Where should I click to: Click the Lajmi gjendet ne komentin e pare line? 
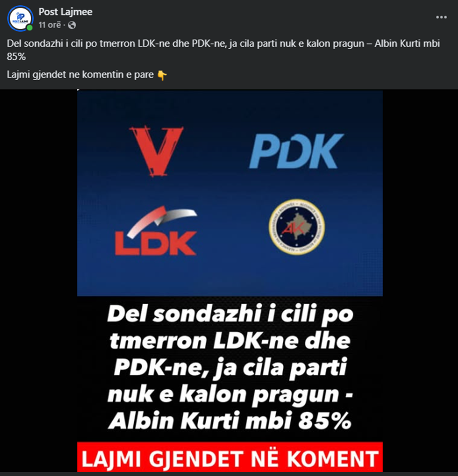point(80,74)
